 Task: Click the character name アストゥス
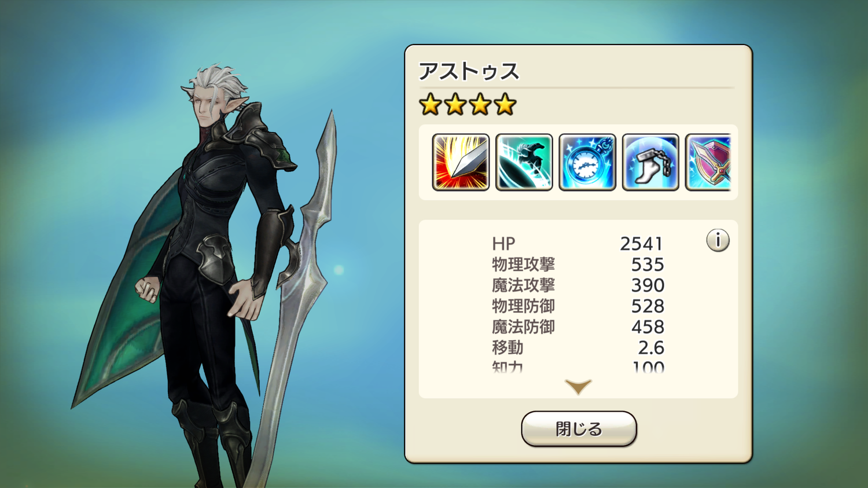[x=469, y=71]
